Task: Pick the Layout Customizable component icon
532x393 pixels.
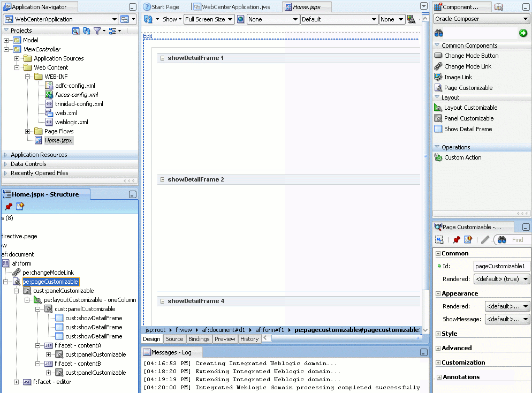Action: (438, 108)
